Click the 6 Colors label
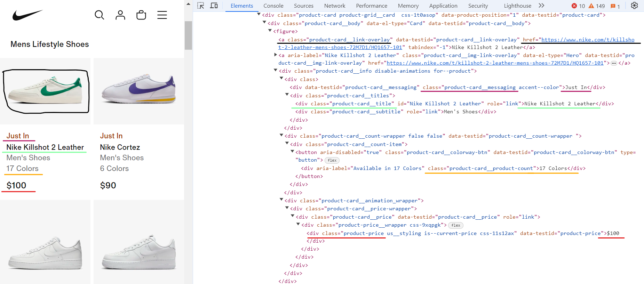The width and height of the screenshot is (644, 284). 114,169
